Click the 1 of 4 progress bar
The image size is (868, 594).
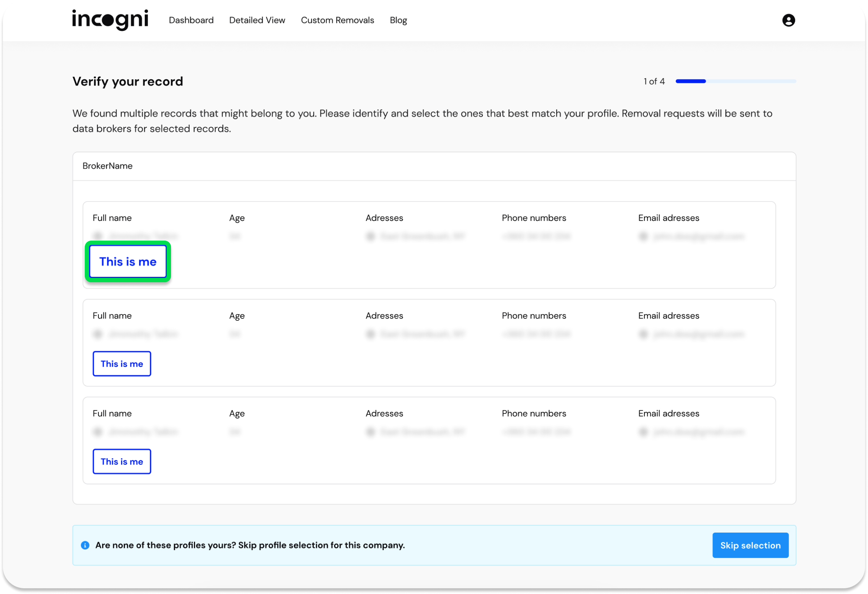click(x=735, y=81)
